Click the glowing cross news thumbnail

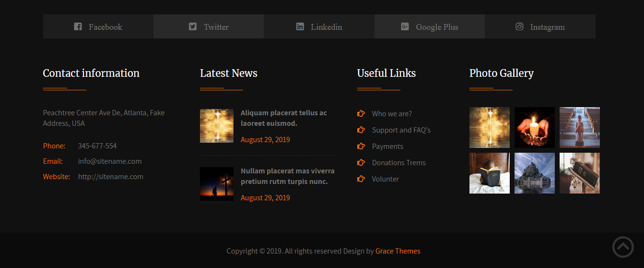[217, 126]
